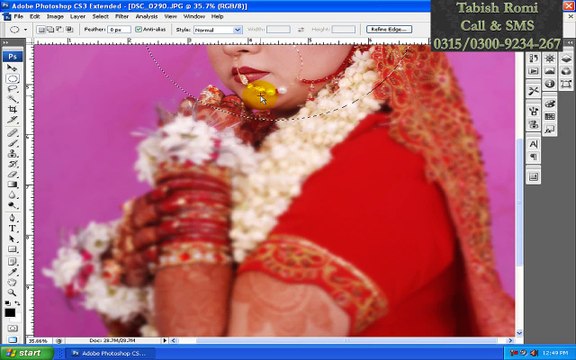Reset default foreground and background colors
Screen dimensions: 576x360
[8, 303]
